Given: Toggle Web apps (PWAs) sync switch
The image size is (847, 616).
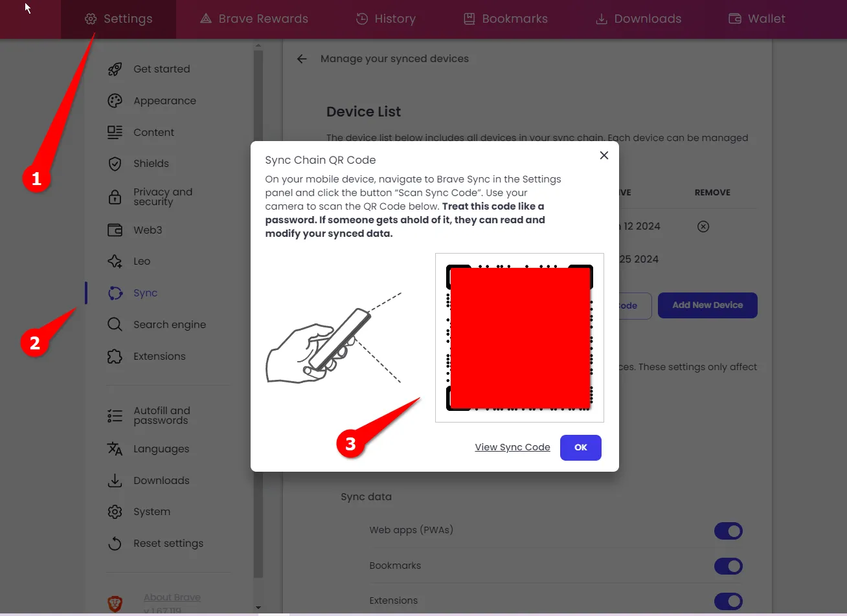Looking at the screenshot, I should (728, 531).
